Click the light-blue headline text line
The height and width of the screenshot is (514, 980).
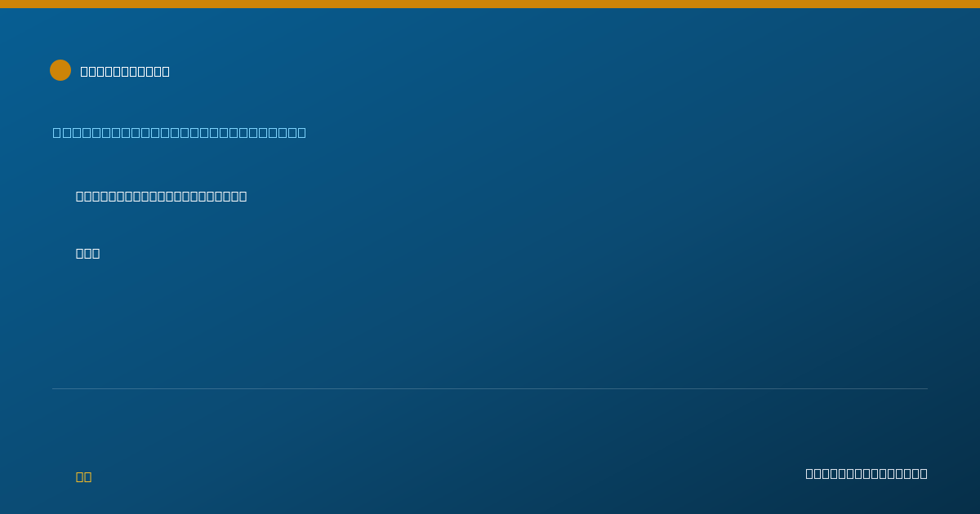180,132
